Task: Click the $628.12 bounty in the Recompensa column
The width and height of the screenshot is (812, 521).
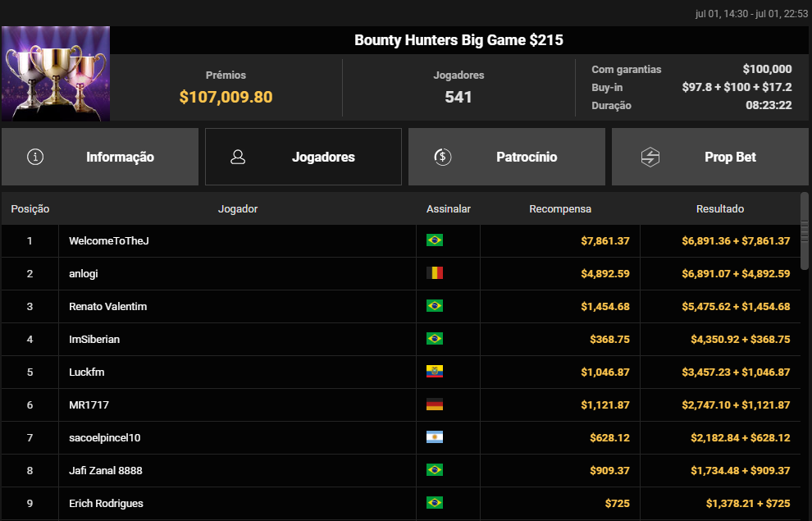Action: click(x=609, y=437)
